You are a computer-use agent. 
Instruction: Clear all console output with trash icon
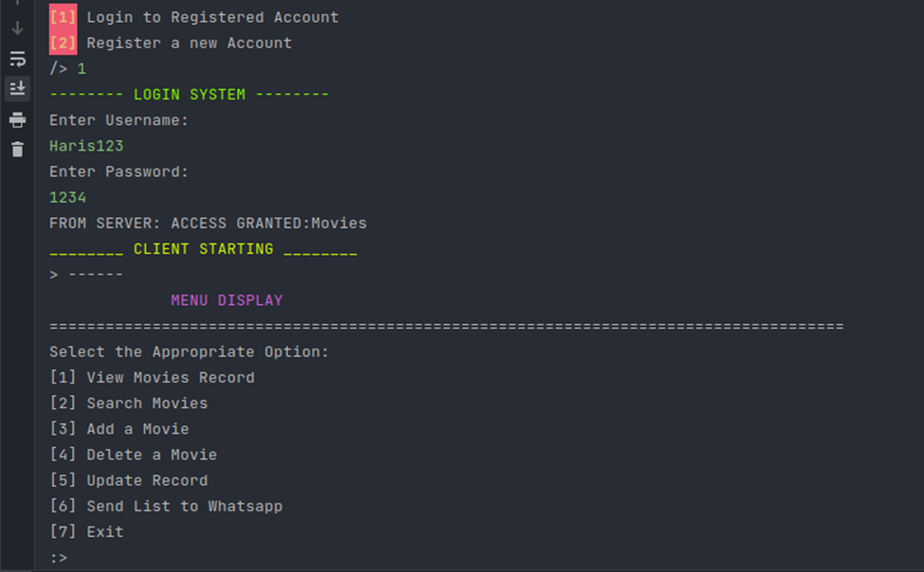click(17, 149)
